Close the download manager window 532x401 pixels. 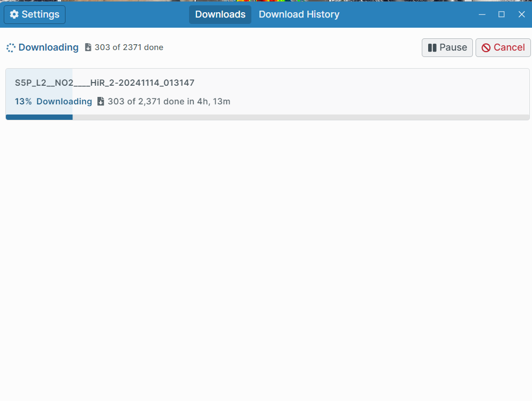coord(522,14)
